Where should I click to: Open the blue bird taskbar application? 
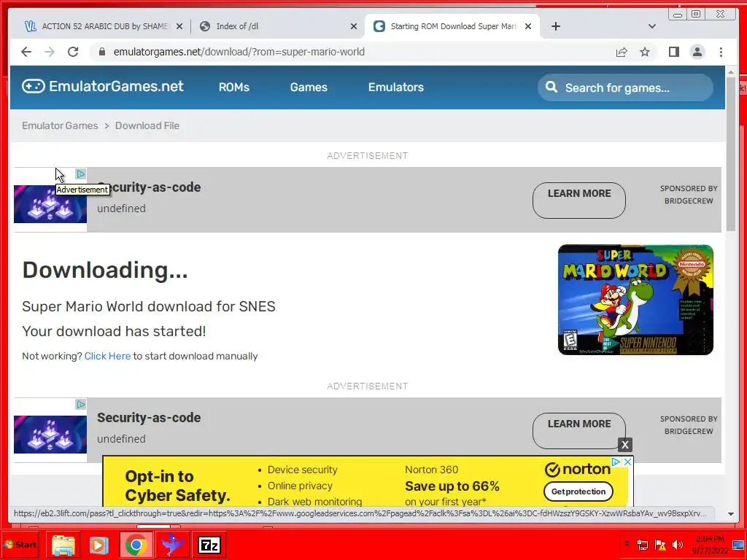(172, 545)
